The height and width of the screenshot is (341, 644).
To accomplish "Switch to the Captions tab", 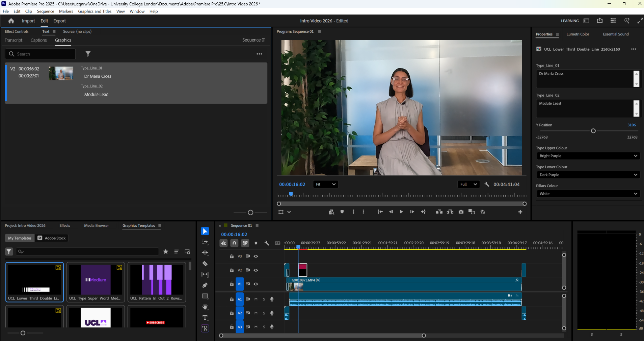I will point(38,40).
